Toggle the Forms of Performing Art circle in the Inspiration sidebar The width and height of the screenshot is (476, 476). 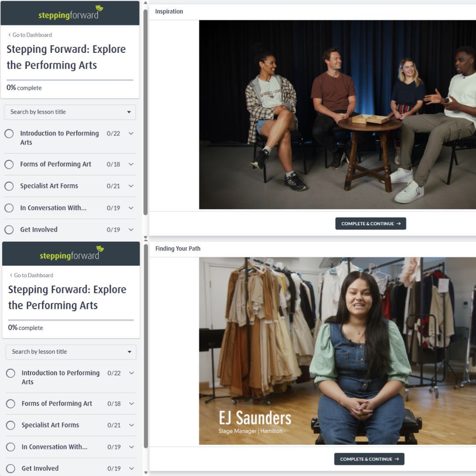[9, 164]
